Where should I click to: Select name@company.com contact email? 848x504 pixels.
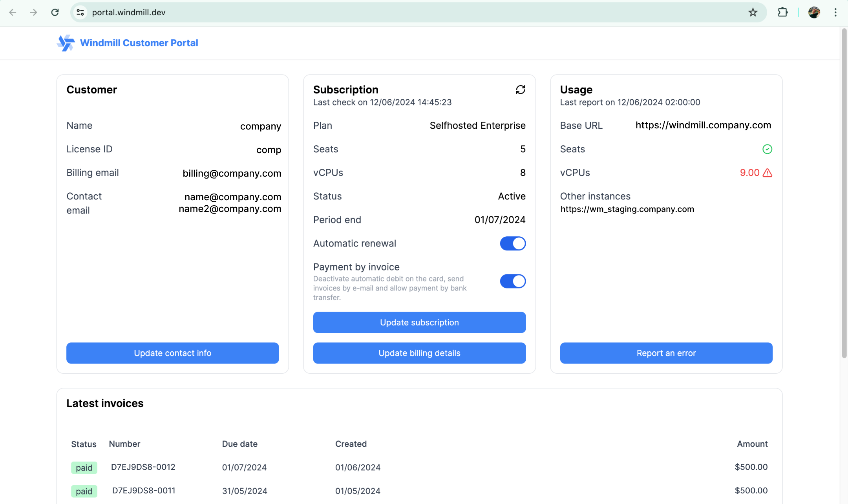point(233,197)
